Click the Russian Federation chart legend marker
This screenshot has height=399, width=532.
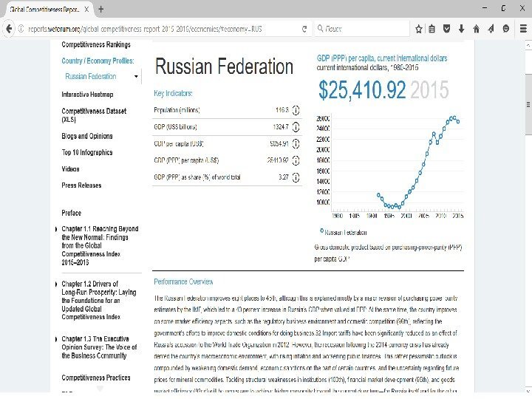321,231
